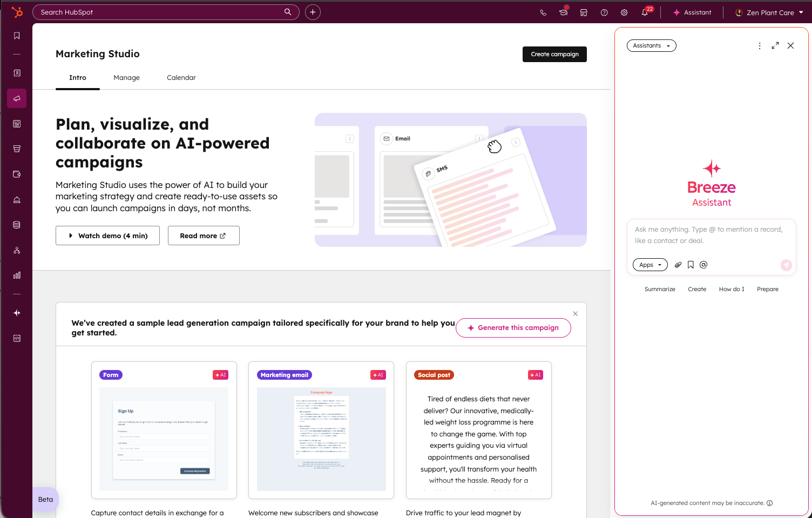The width and height of the screenshot is (812, 518).
Task: Click the Form label tag
Action: [111, 375]
